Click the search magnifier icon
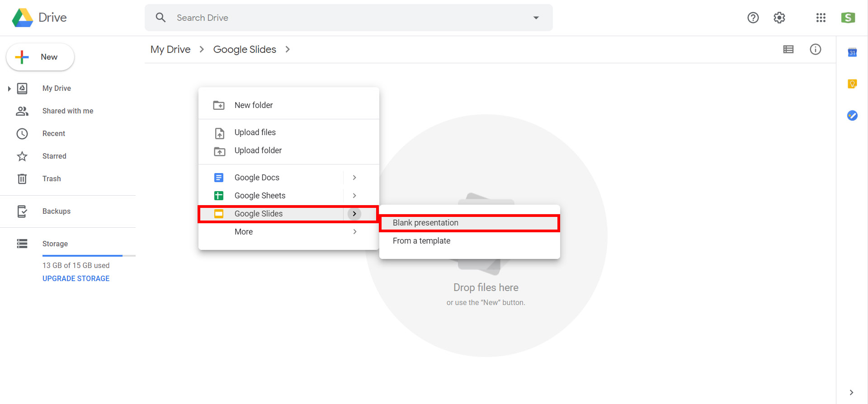Screen dimensions: 868x404 [x=160, y=18]
